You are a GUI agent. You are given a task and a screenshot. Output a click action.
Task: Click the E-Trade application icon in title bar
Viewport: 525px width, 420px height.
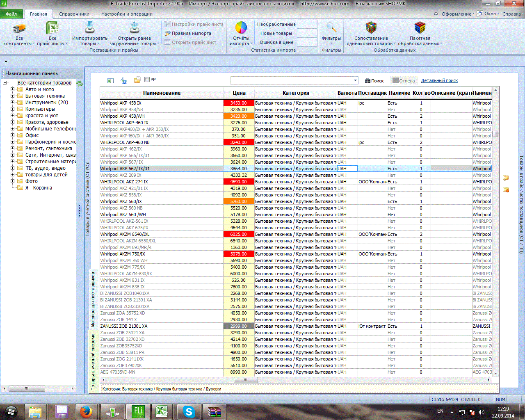(x=4, y=3)
